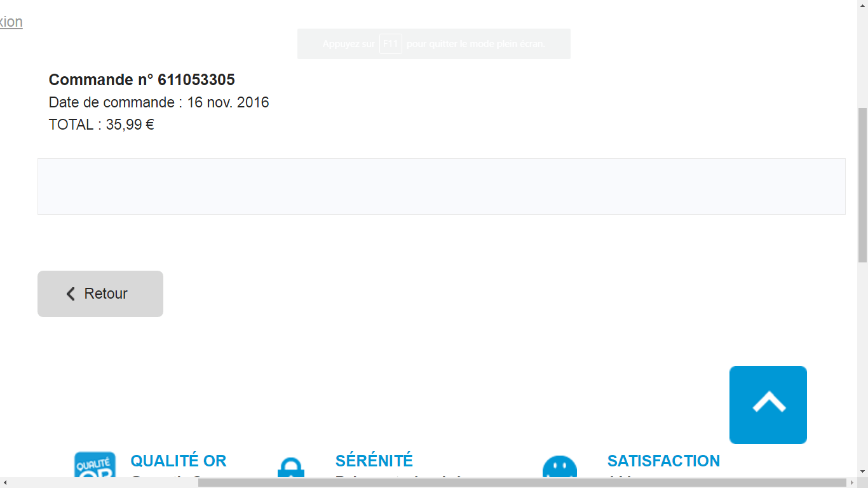This screenshot has width=868, height=488.
Task: Click the horizontal scrollbar thumb
Action: click(521, 483)
